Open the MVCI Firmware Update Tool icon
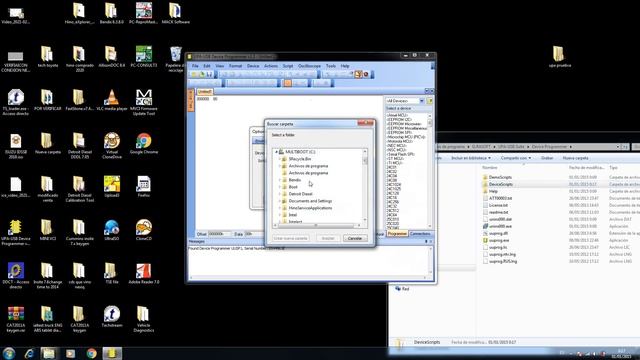The width and height of the screenshot is (640, 360). click(144, 102)
